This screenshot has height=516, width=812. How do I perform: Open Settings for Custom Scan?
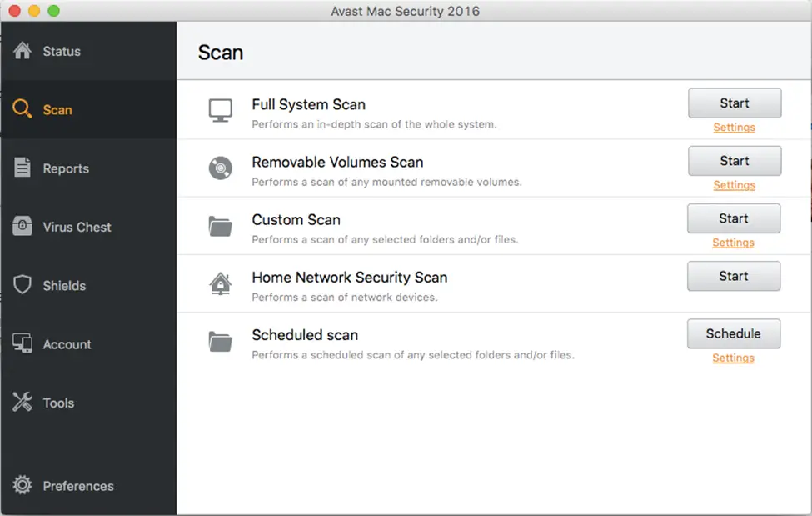point(733,243)
